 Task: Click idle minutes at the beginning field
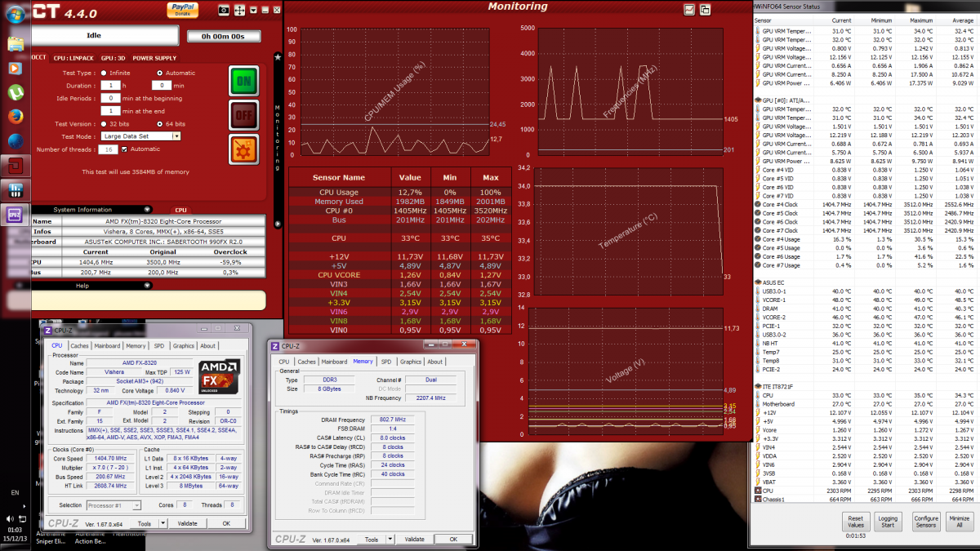tap(110, 98)
